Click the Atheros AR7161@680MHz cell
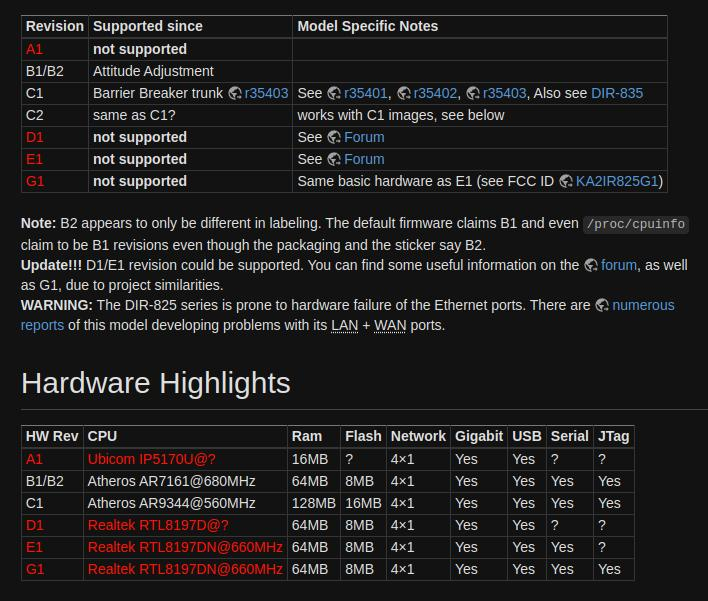 [185, 481]
